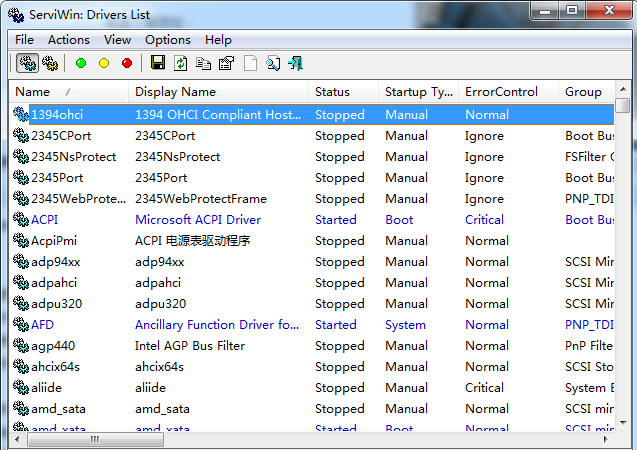
Task: Click the green Refresh icon
Action: tap(180, 63)
